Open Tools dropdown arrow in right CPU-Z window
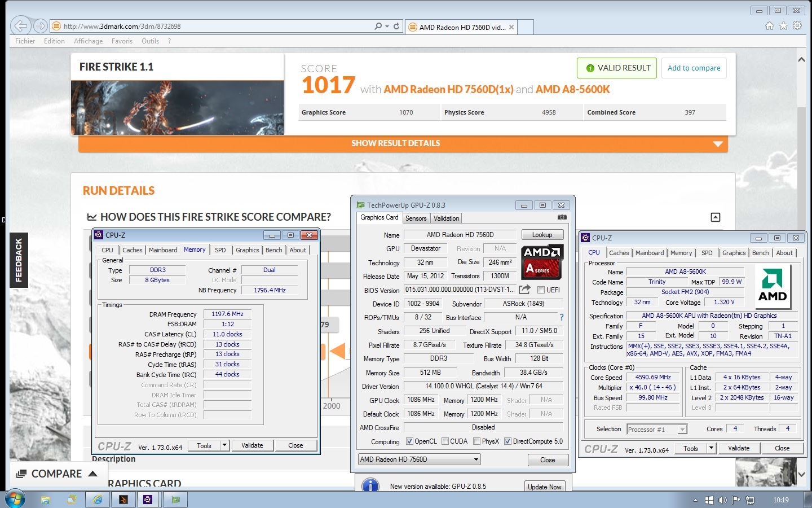The image size is (812, 508). click(711, 448)
